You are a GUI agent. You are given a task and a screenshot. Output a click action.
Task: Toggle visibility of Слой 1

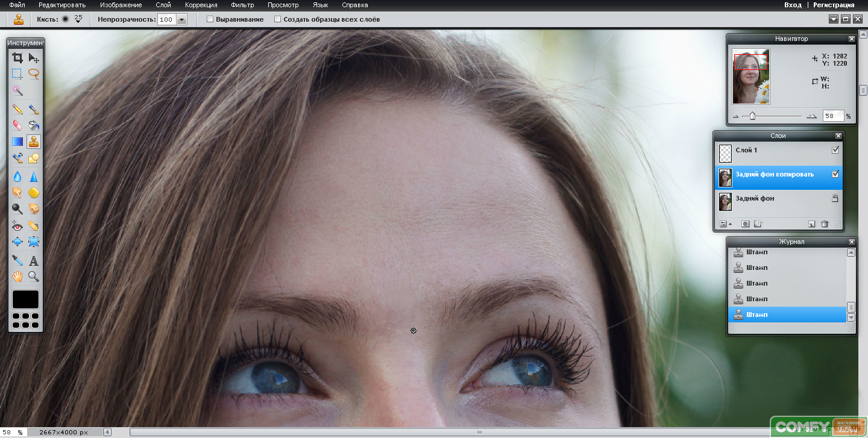tap(835, 150)
